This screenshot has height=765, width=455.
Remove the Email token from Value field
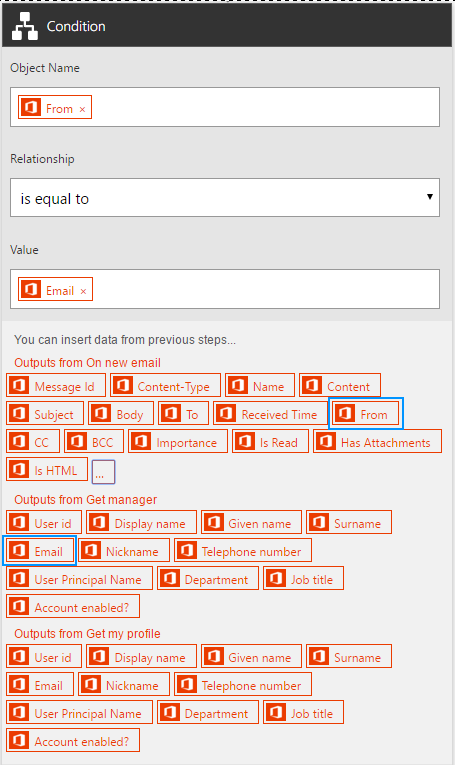83,291
